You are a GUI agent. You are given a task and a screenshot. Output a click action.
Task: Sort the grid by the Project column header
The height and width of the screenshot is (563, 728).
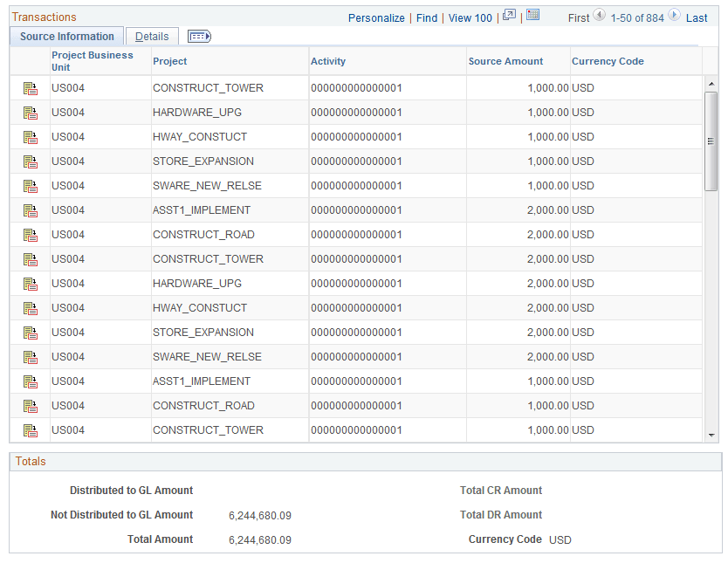coord(169,61)
